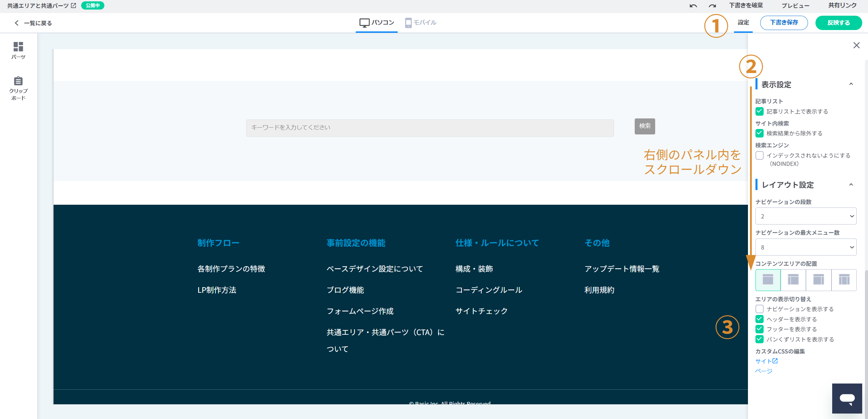Viewport: 868px width, 419px height.
Task: Click the 検索 search button
Action: pos(645,126)
